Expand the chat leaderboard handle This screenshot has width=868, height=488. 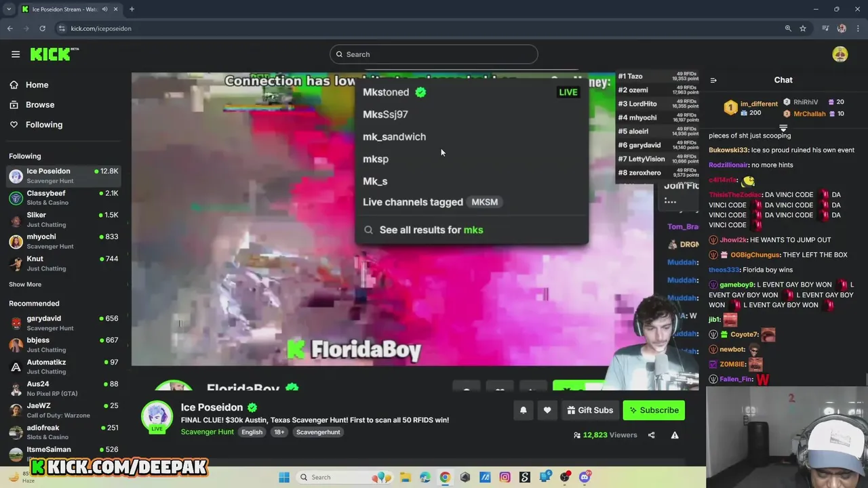tap(783, 127)
